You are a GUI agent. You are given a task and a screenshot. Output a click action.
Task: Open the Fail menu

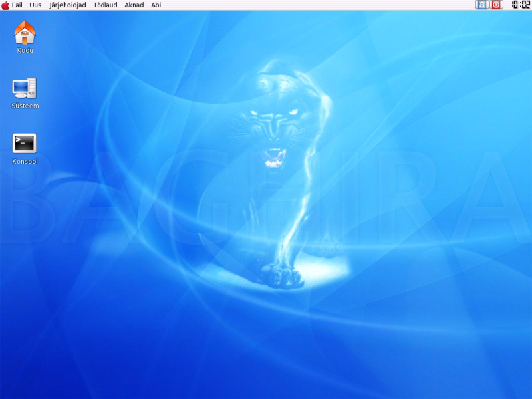coord(17,5)
